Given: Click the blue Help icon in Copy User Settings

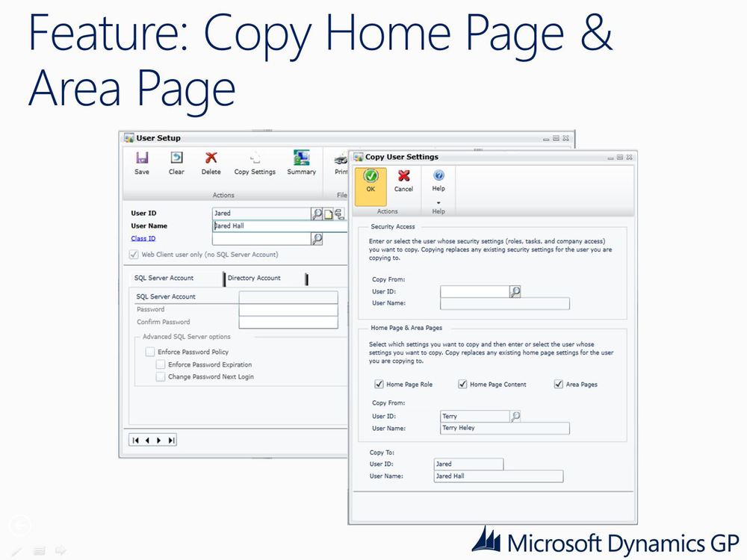Looking at the screenshot, I should pyautogui.click(x=438, y=175).
